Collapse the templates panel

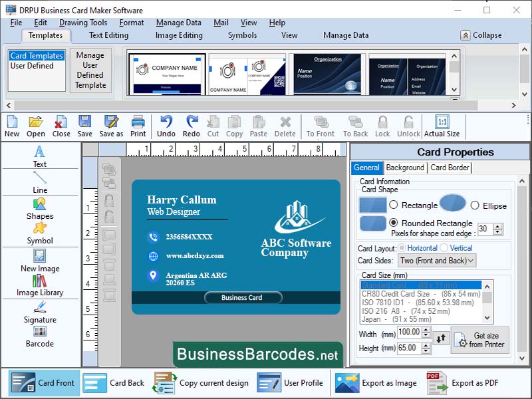482,35
